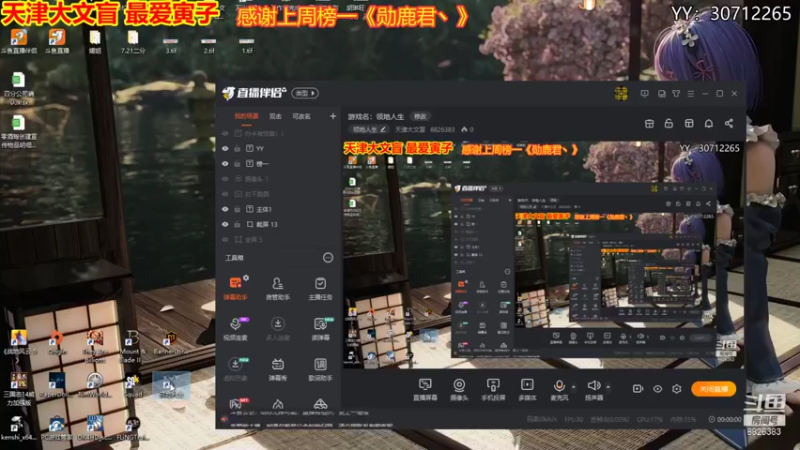Open 斗鱼直播 desktop shortcut
The width and height of the screenshot is (800, 450).
(x=57, y=41)
